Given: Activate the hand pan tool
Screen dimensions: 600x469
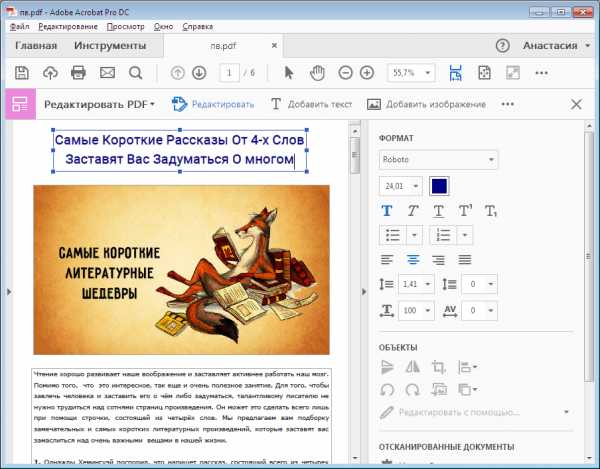Looking at the screenshot, I should click(x=317, y=73).
